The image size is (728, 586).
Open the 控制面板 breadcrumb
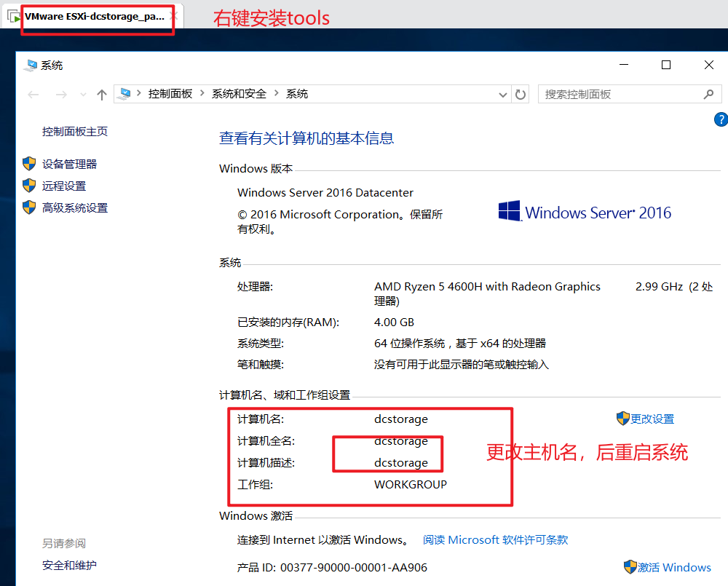pyautogui.click(x=170, y=94)
